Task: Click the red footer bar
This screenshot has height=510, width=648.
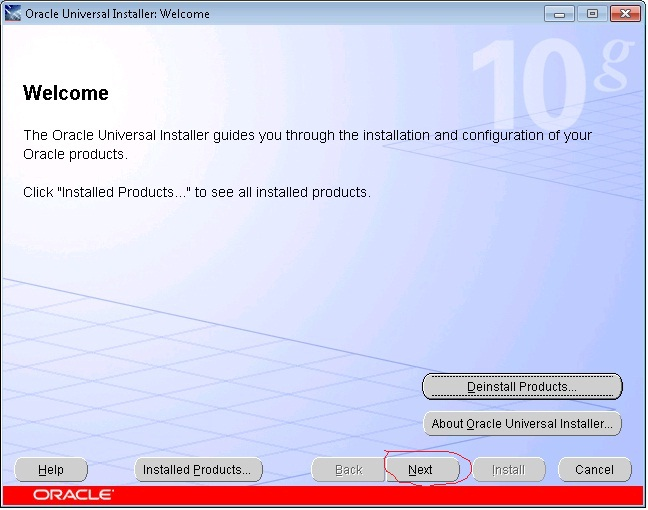Action: click(323, 496)
